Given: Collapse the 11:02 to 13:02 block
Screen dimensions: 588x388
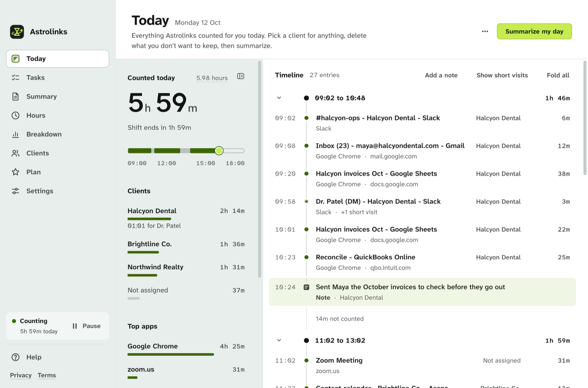Looking at the screenshot, I should (x=279, y=340).
